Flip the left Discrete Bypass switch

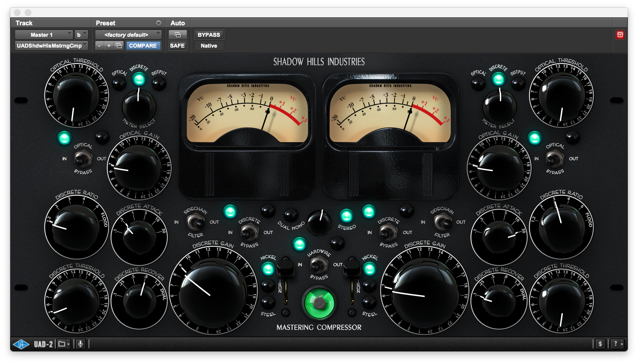point(249,232)
